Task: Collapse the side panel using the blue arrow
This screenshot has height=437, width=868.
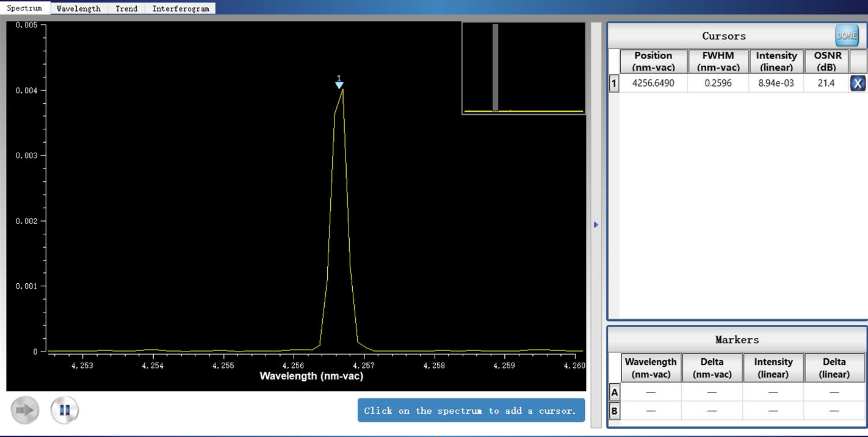Action: (x=596, y=225)
